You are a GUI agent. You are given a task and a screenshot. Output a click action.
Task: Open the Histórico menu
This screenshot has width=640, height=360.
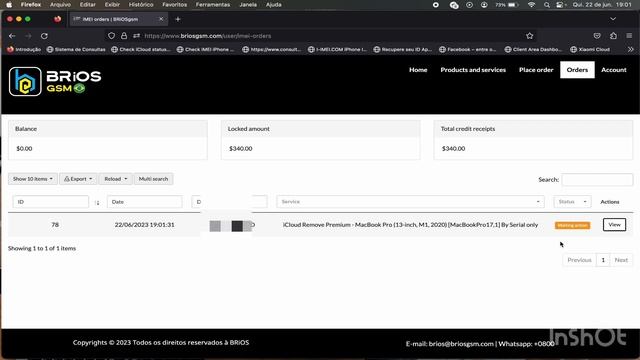141,5
